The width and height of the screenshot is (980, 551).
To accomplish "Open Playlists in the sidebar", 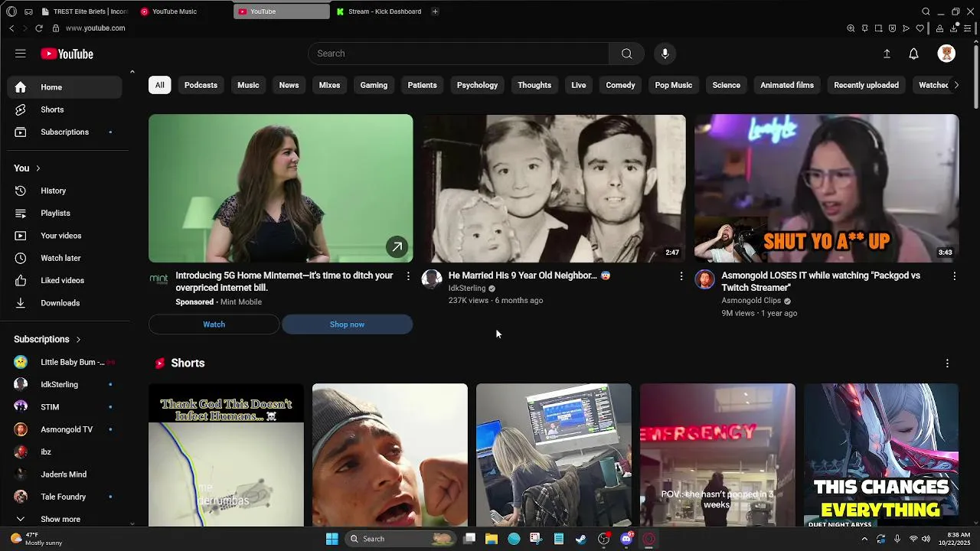I will (x=64, y=213).
